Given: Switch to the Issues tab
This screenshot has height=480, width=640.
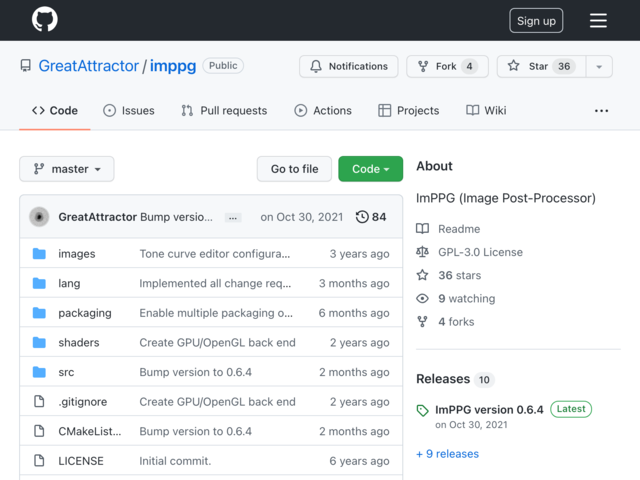Looking at the screenshot, I should click(129, 111).
